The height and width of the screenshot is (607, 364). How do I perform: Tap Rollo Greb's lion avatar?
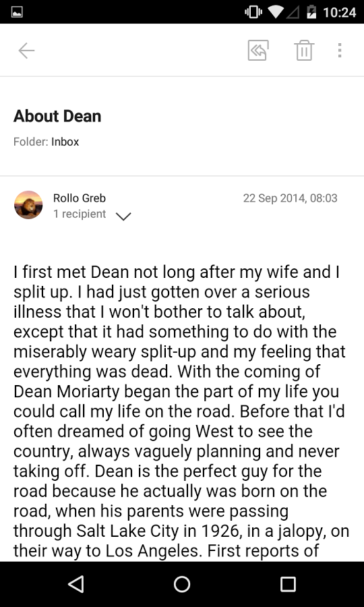[28, 205]
